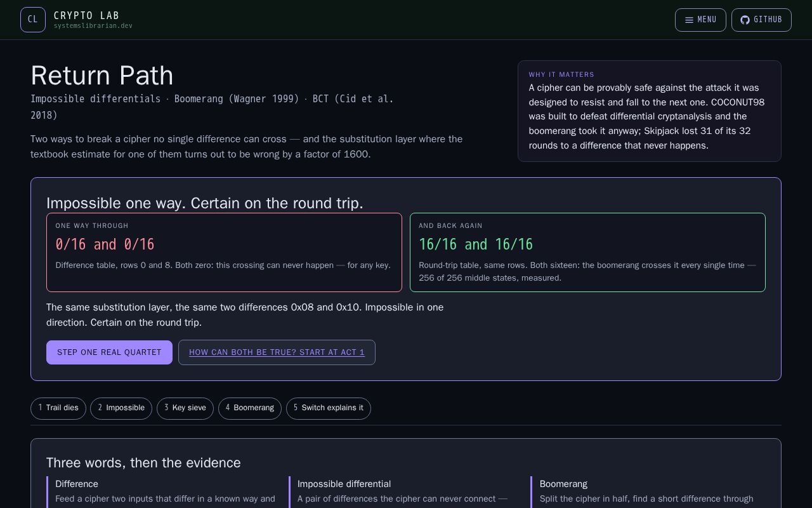Click the 'Difference' term heading

click(x=77, y=484)
